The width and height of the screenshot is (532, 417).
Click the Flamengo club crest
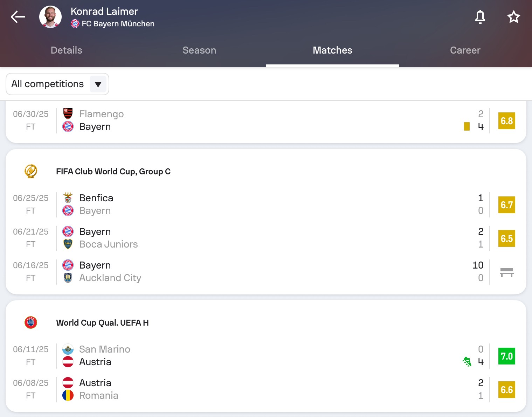coord(68,114)
